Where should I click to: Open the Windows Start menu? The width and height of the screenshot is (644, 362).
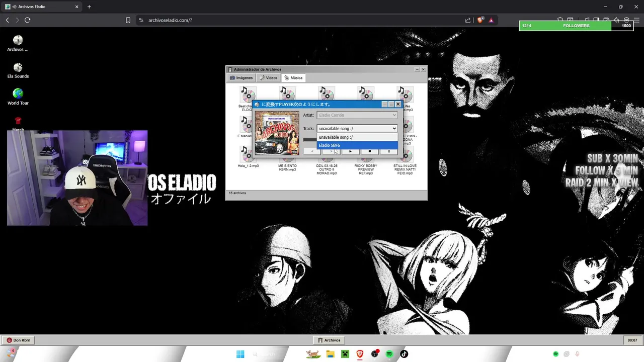[240, 354]
